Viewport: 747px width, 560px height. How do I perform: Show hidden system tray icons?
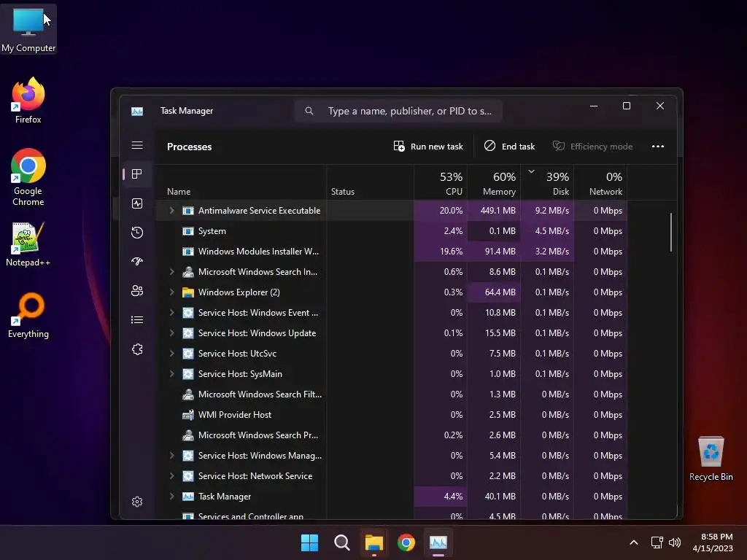tap(634, 542)
